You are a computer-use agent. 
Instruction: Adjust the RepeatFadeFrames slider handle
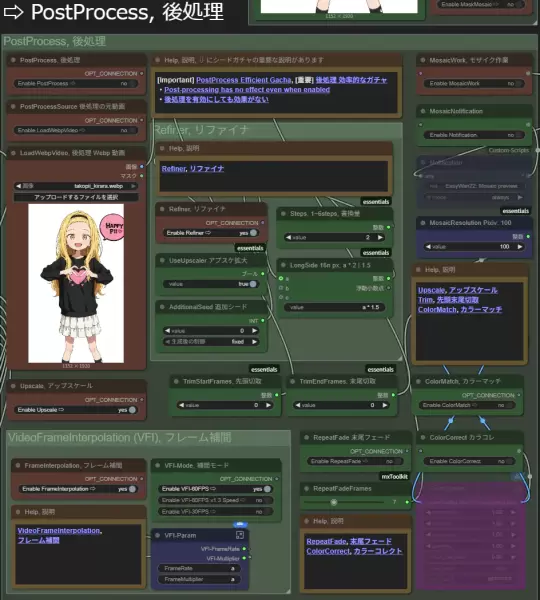[334, 502]
